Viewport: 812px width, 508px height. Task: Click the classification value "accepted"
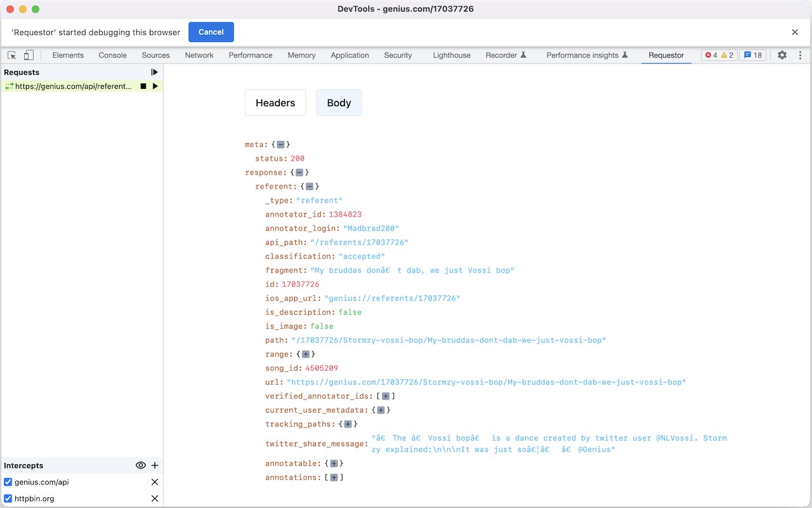(362, 257)
